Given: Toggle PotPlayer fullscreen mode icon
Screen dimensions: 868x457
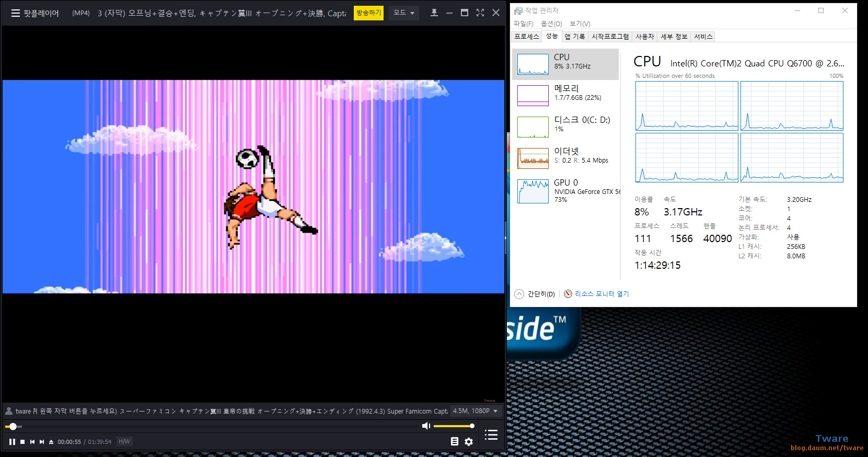Looking at the screenshot, I should (480, 13).
